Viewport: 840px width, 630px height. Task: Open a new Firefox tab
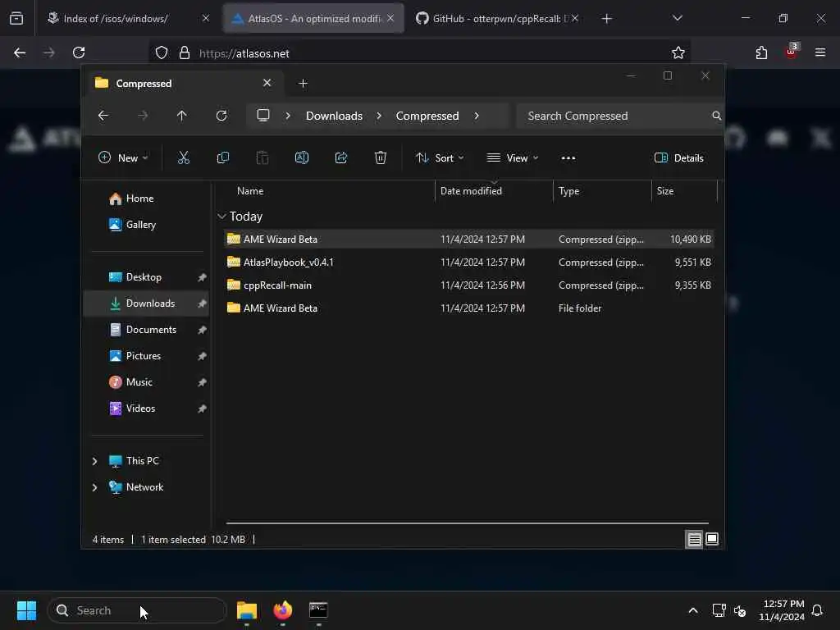[606, 19]
